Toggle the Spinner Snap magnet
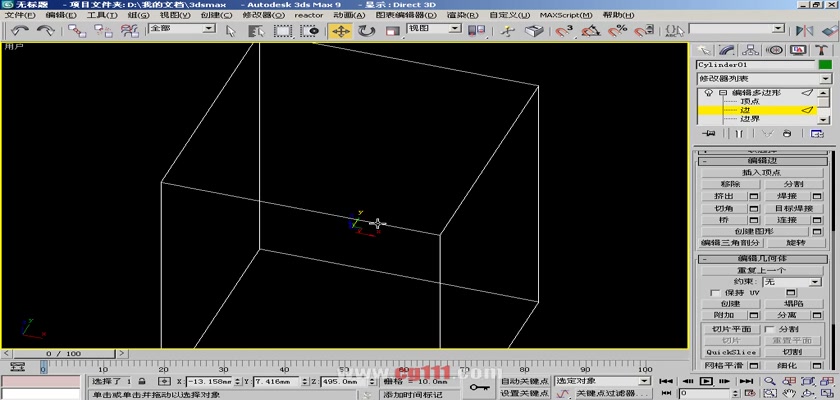 (643, 31)
